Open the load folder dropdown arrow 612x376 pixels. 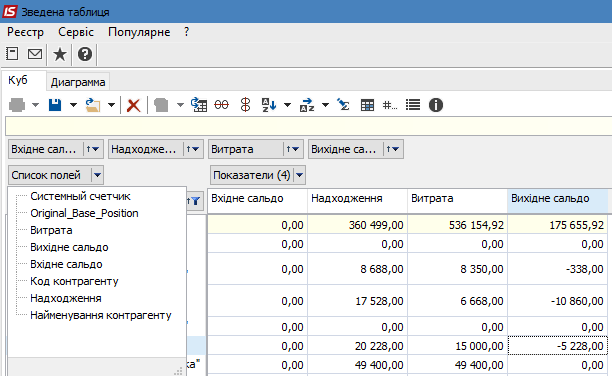tap(111, 105)
